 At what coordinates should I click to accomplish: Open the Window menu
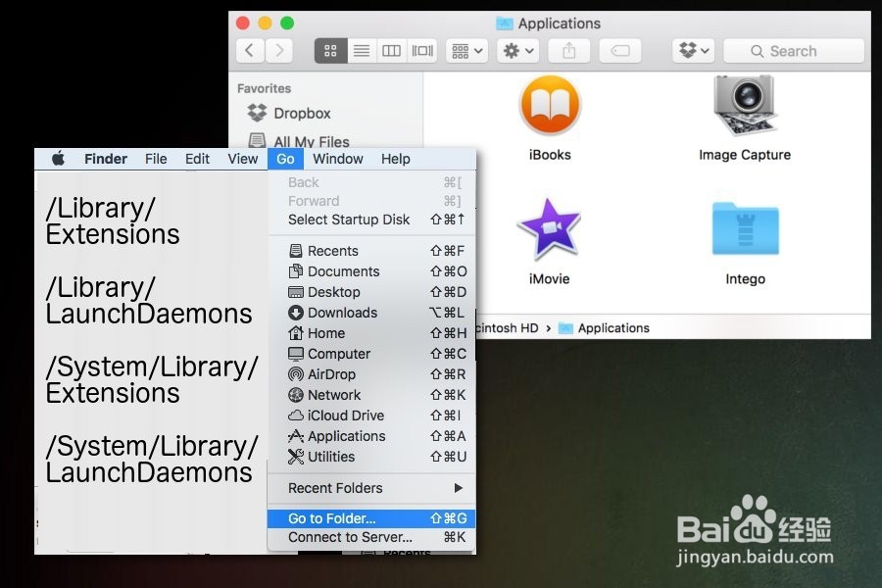click(x=337, y=159)
